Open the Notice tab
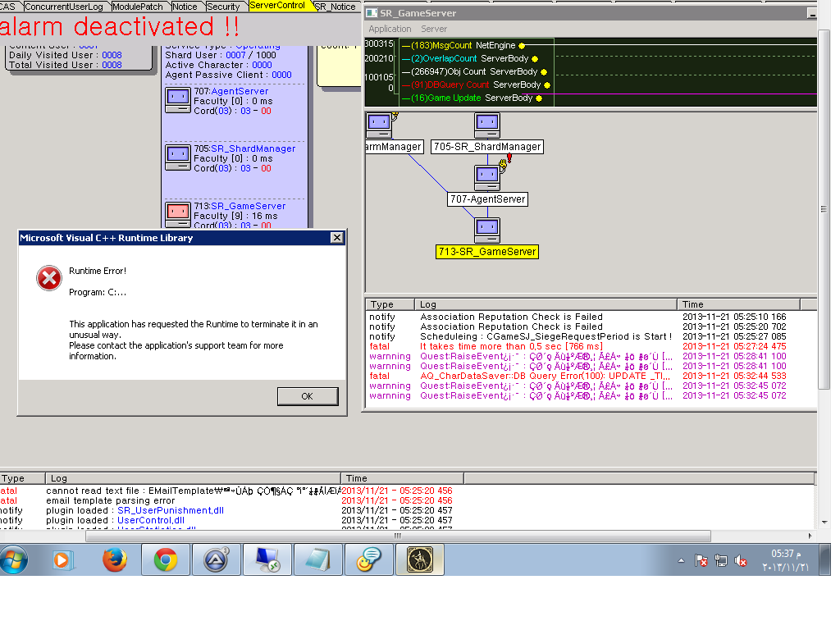The image size is (840, 630). click(185, 7)
